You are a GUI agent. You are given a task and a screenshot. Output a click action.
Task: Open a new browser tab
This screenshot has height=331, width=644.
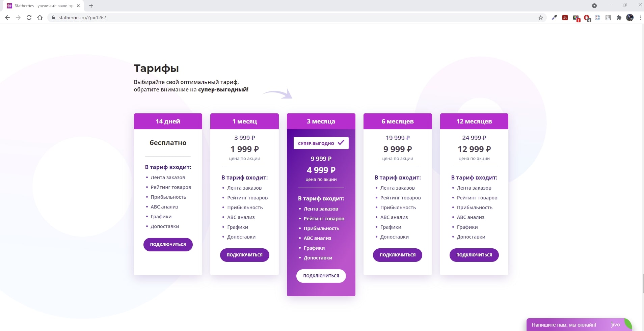(91, 6)
